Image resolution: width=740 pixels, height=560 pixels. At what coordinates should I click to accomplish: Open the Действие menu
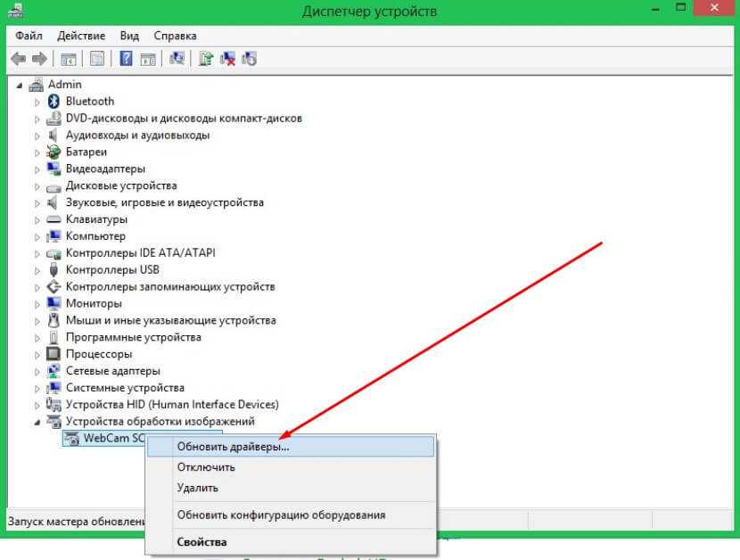pyautogui.click(x=81, y=36)
